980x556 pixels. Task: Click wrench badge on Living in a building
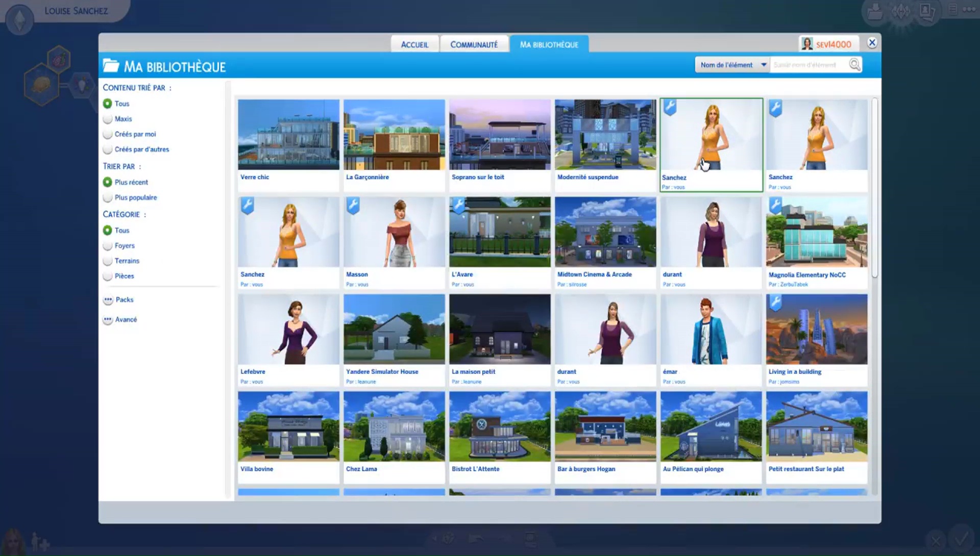coord(775,302)
